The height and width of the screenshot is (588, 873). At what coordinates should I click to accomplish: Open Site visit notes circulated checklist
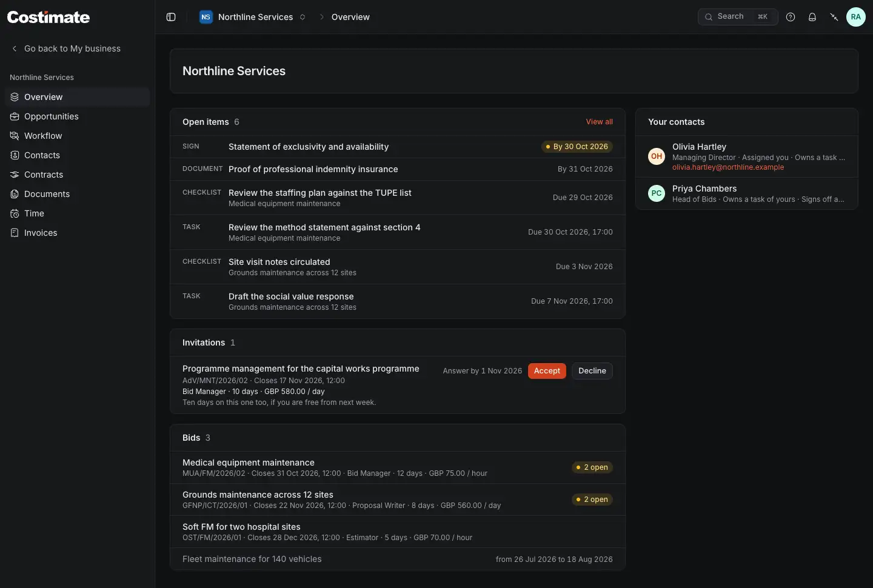pos(398,267)
